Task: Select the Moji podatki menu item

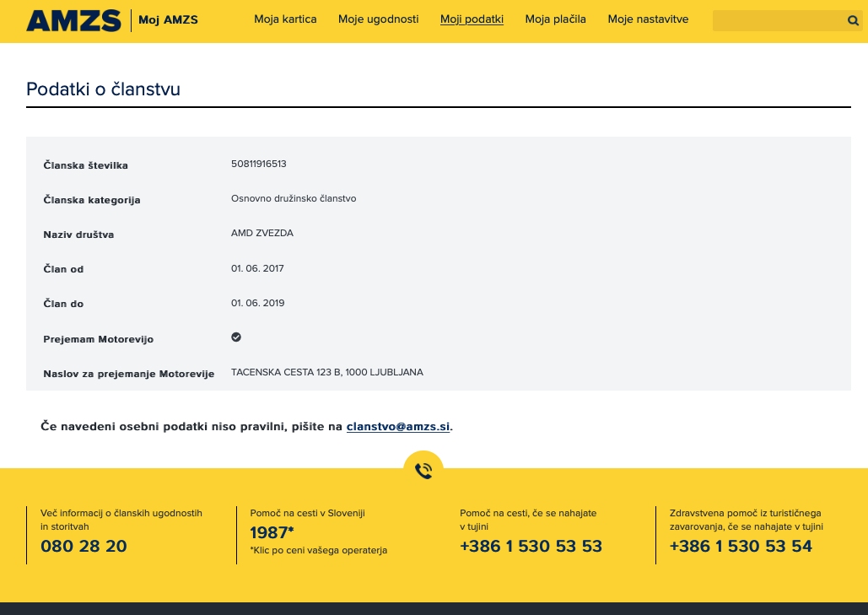Action: pyautogui.click(x=472, y=19)
